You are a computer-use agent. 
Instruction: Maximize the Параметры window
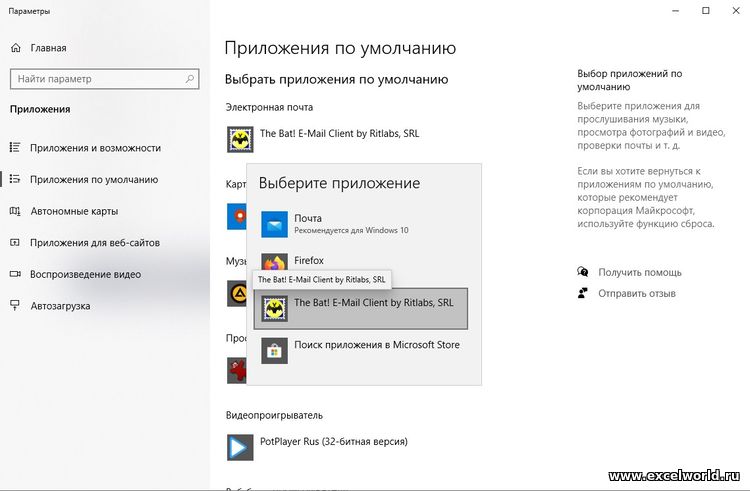[706, 11]
